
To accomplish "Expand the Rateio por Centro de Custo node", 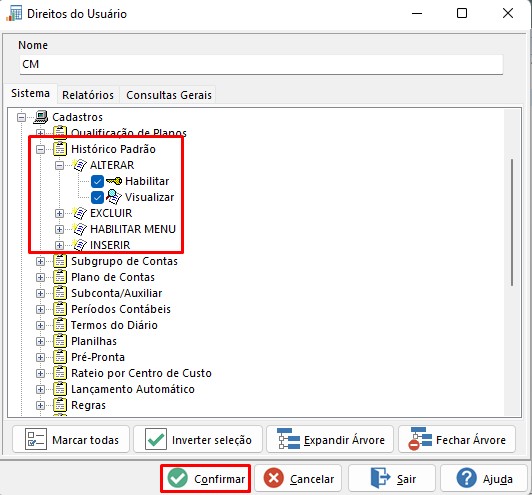I will click(40, 373).
